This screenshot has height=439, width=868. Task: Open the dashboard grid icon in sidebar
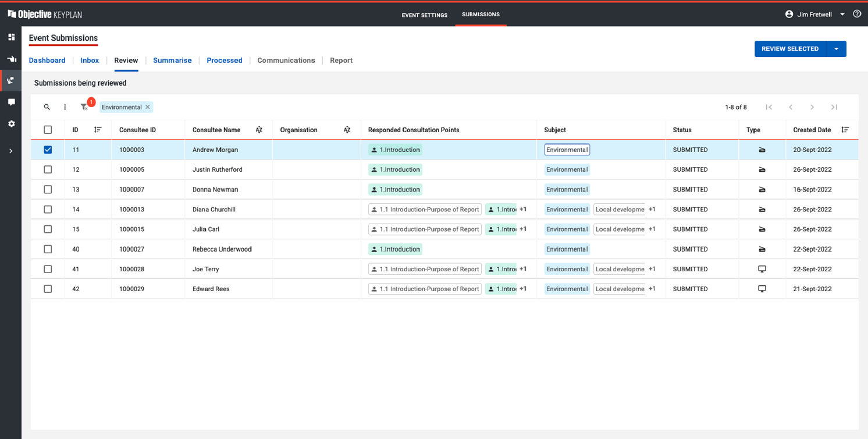coord(11,37)
